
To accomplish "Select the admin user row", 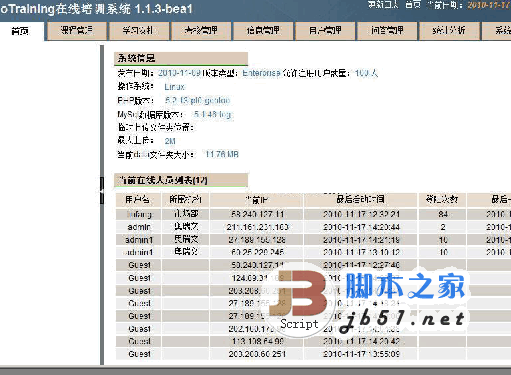I will 313,227.
